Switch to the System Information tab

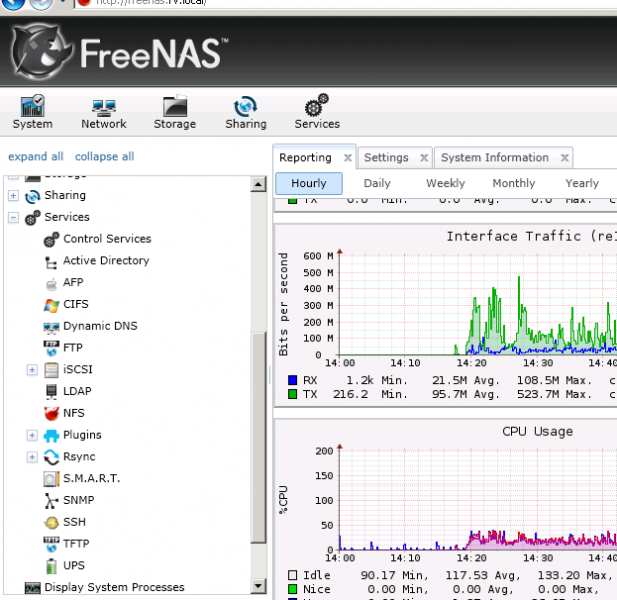click(495, 158)
